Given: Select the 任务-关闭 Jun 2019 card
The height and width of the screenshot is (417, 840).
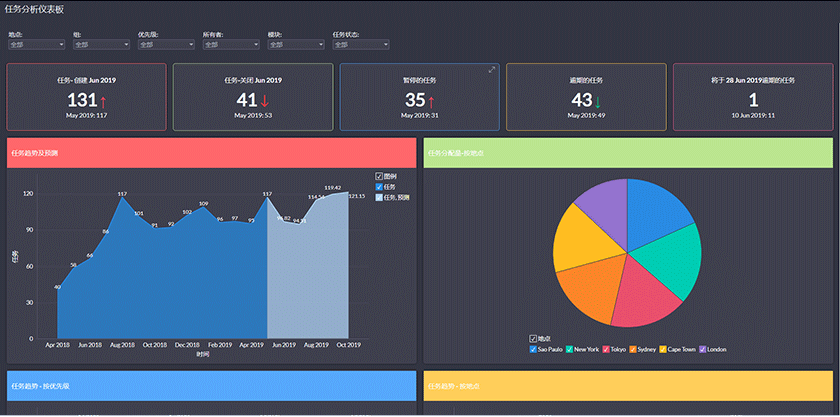Looking at the screenshot, I should pos(253,97).
